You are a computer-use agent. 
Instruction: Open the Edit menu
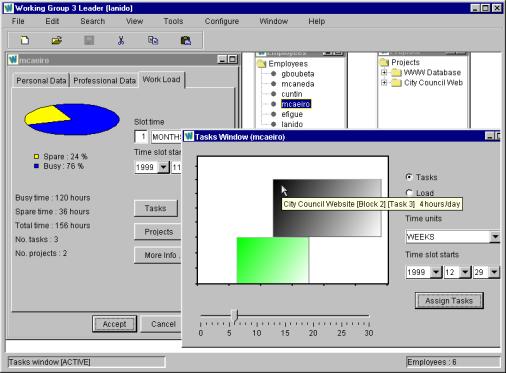point(52,21)
